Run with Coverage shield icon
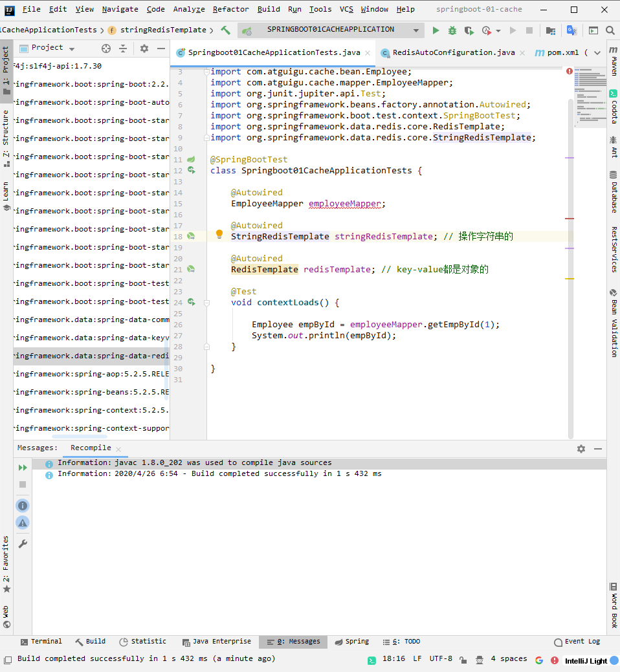This screenshot has width=620, height=672. point(469,30)
